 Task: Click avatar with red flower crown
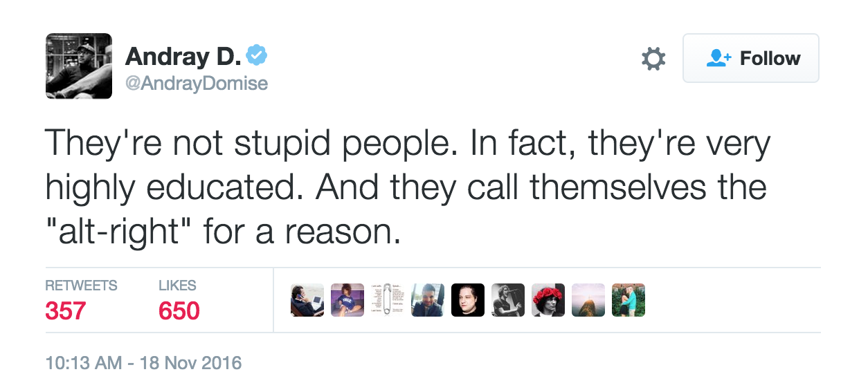coord(548,300)
